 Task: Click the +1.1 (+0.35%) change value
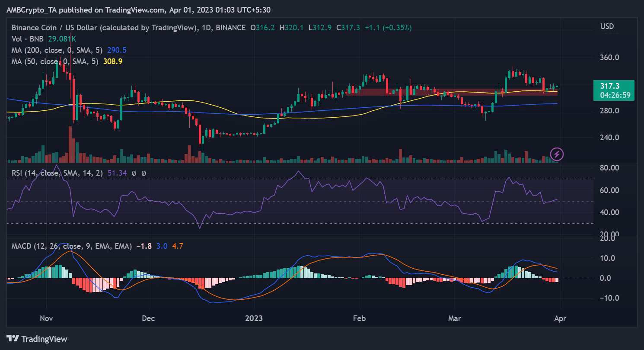(388, 27)
